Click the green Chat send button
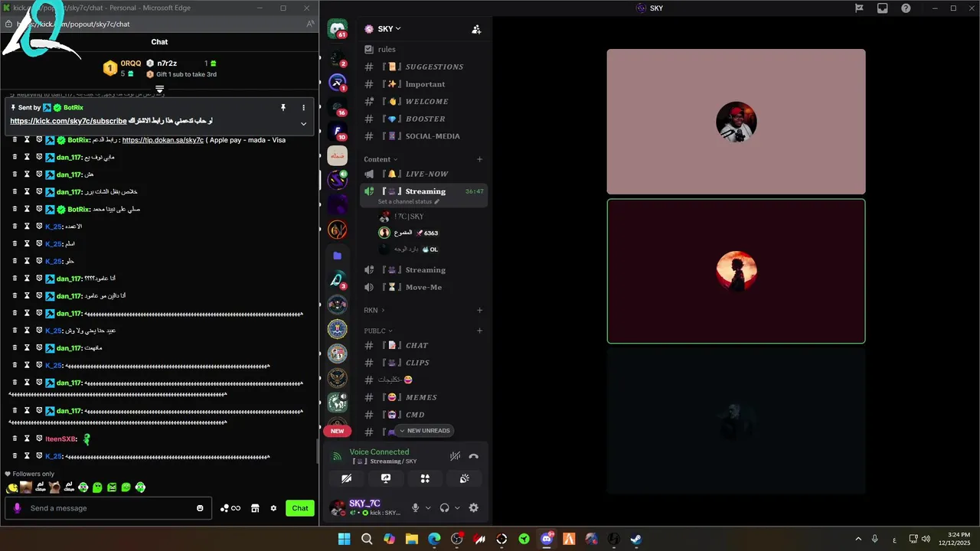Screen dimensions: 980x551 tap(300, 508)
